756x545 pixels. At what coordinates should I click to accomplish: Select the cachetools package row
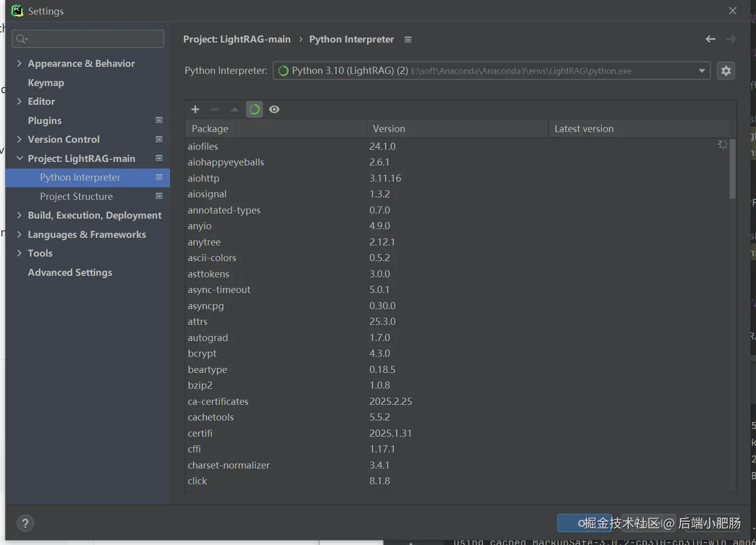click(x=457, y=417)
